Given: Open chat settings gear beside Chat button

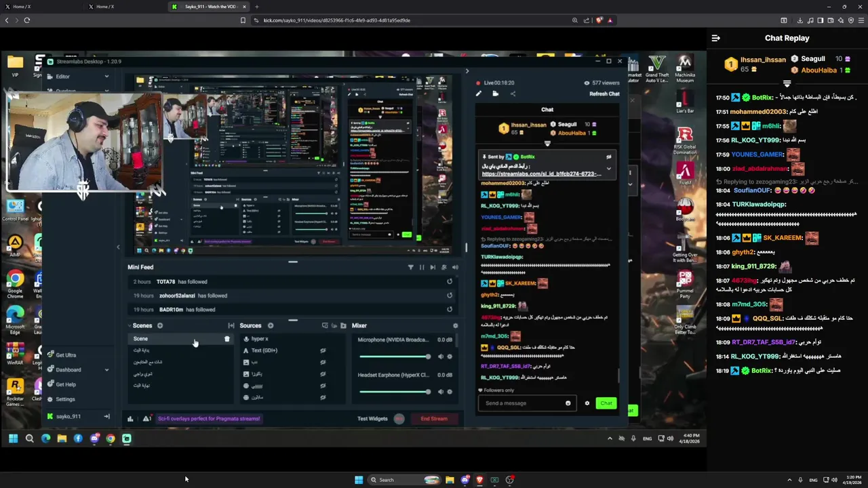Looking at the screenshot, I should (587, 403).
